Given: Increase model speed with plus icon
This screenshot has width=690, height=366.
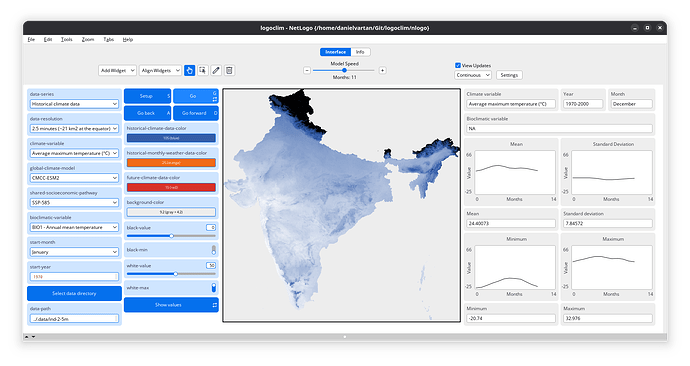Looking at the screenshot, I should click(382, 70).
